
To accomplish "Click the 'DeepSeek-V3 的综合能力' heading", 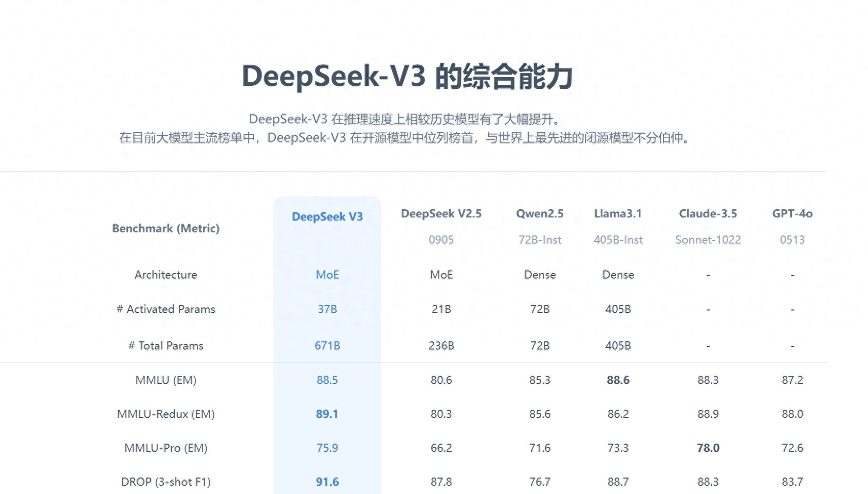I will coord(407,76).
